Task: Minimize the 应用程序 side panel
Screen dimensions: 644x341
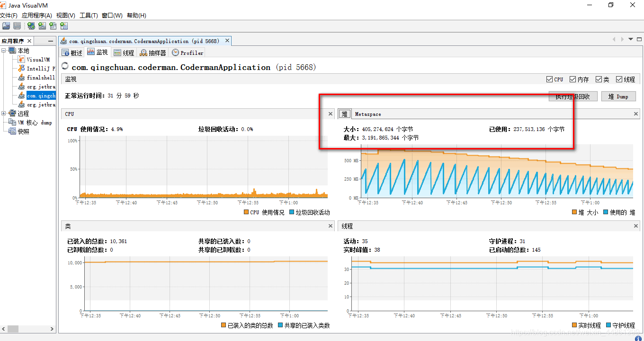Action: click(51, 41)
